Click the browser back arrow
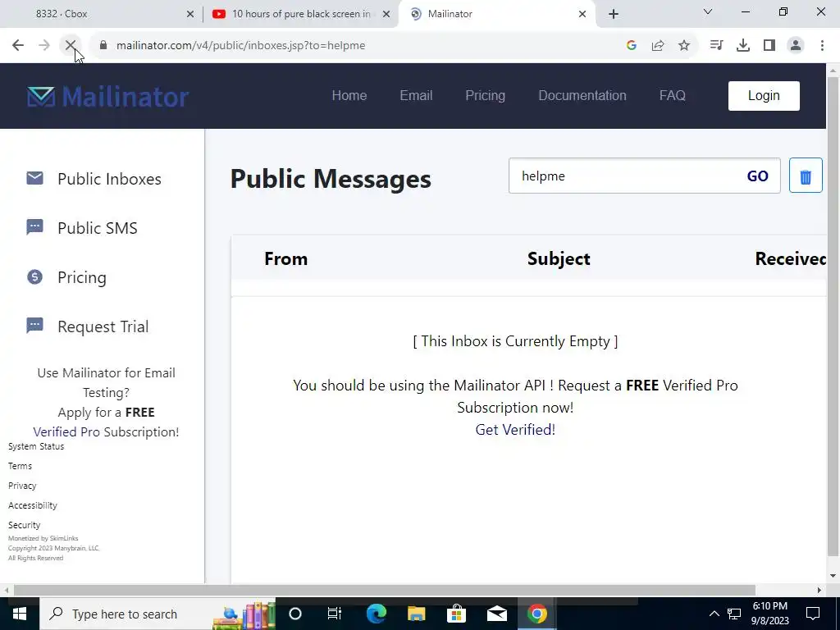840x630 pixels. coord(18,46)
